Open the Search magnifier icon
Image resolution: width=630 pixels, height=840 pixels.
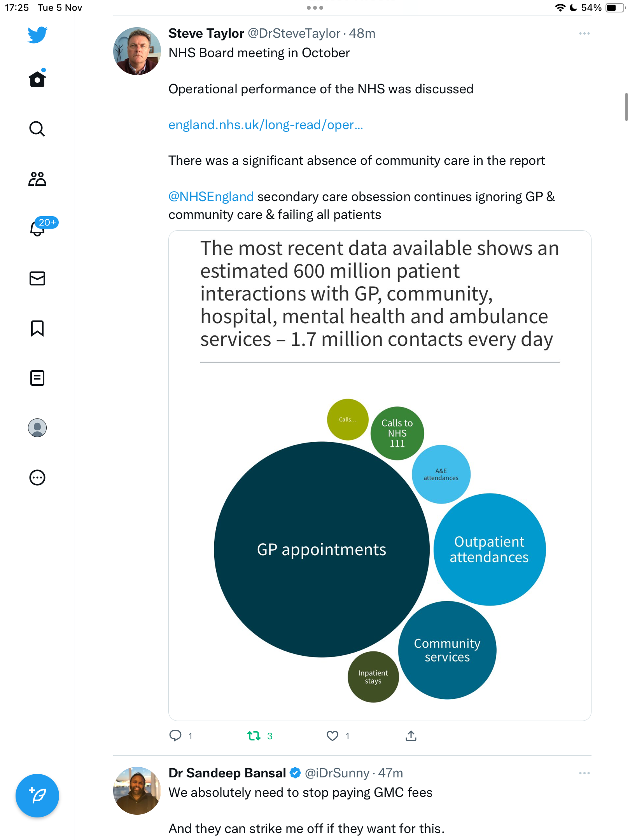pos(37,129)
